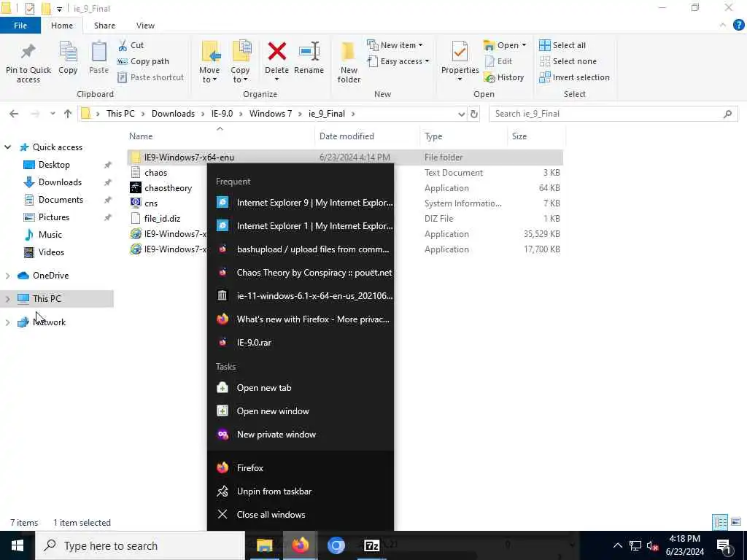
Task: Click the Copy ribbon button
Action: (68, 58)
